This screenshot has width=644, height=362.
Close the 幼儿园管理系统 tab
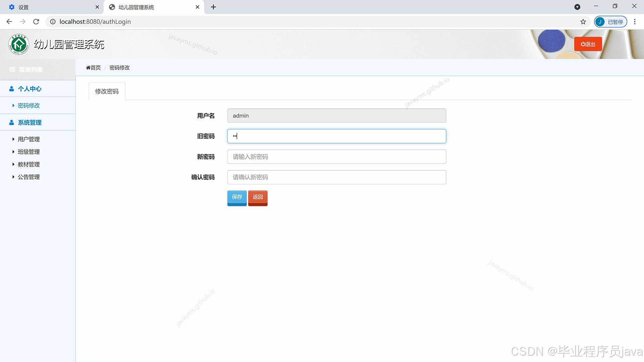pyautogui.click(x=198, y=7)
